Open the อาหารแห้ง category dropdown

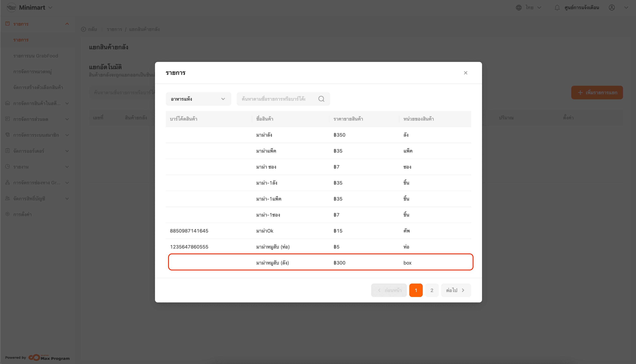[x=198, y=99]
